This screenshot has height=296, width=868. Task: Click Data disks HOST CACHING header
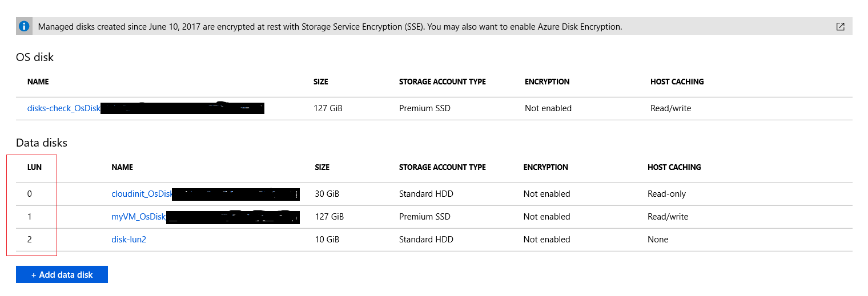[674, 167]
